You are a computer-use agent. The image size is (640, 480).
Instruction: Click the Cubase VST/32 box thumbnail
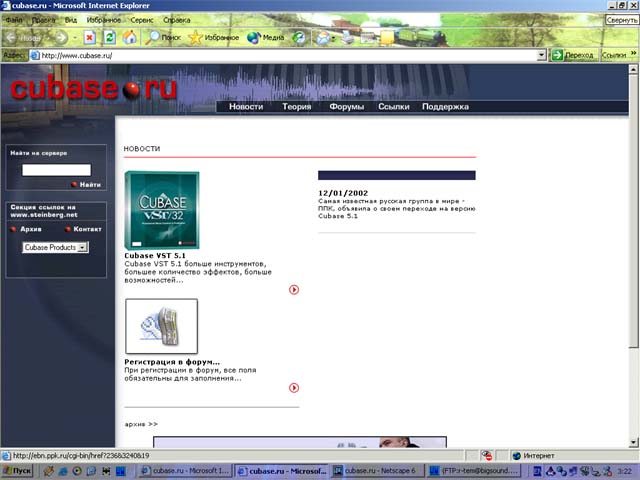161,210
